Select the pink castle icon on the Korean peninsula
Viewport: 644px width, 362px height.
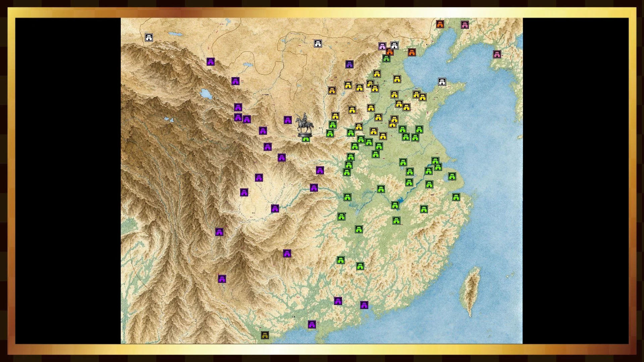(x=497, y=54)
